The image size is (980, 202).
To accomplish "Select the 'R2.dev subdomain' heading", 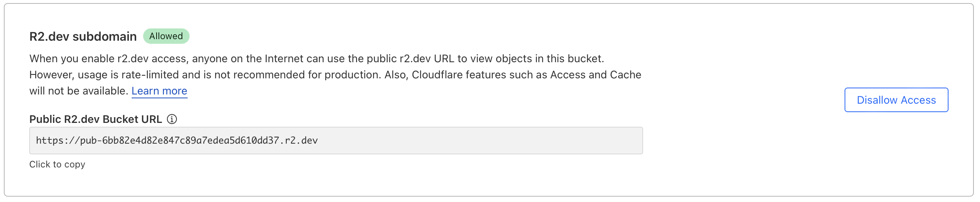I will click(83, 36).
